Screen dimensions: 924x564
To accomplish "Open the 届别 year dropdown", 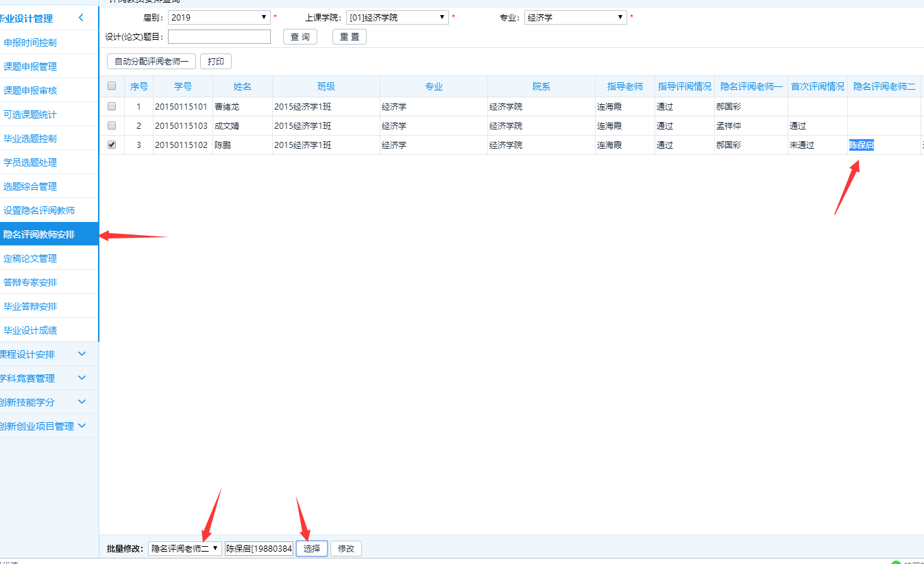I will pyautogui.click(x=219, y=18).
